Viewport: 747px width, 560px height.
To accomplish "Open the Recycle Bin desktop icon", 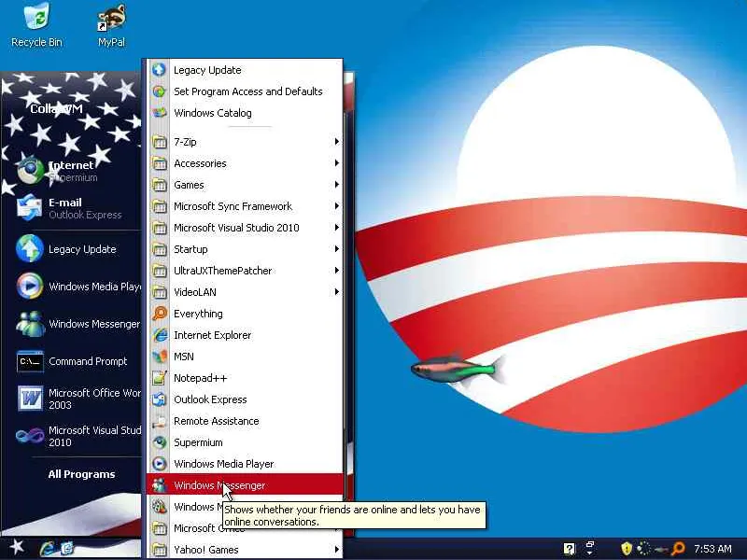I will (36, 26).
